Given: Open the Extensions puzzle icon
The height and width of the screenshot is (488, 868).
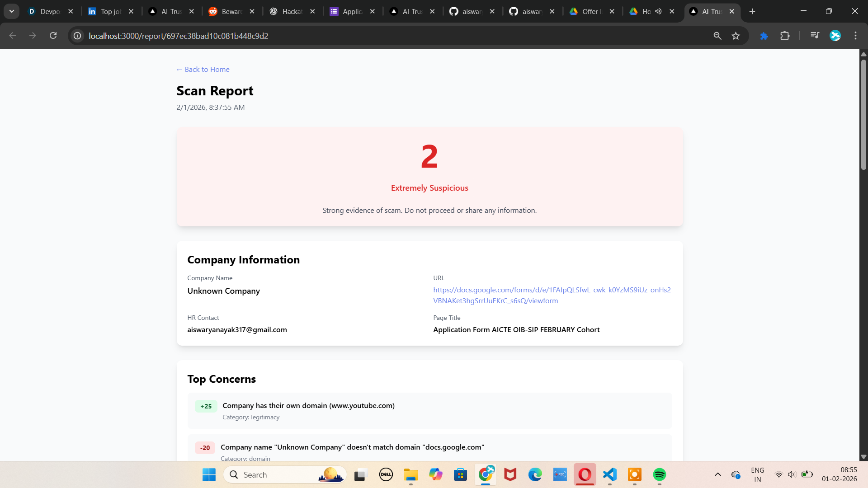Looking at the screenshot, I should (785, 36).
